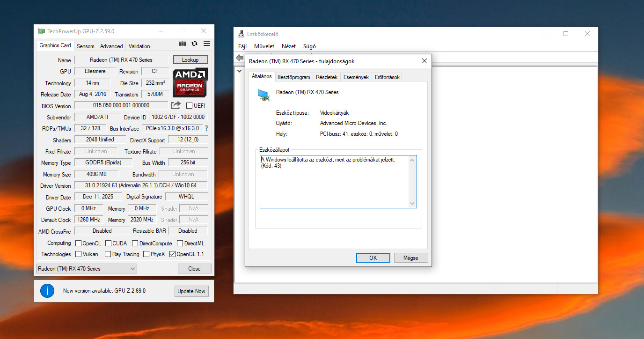Viewport: 644px width, 339px height.
Task: Open the Művelet menu
Action: coord(264,46)
